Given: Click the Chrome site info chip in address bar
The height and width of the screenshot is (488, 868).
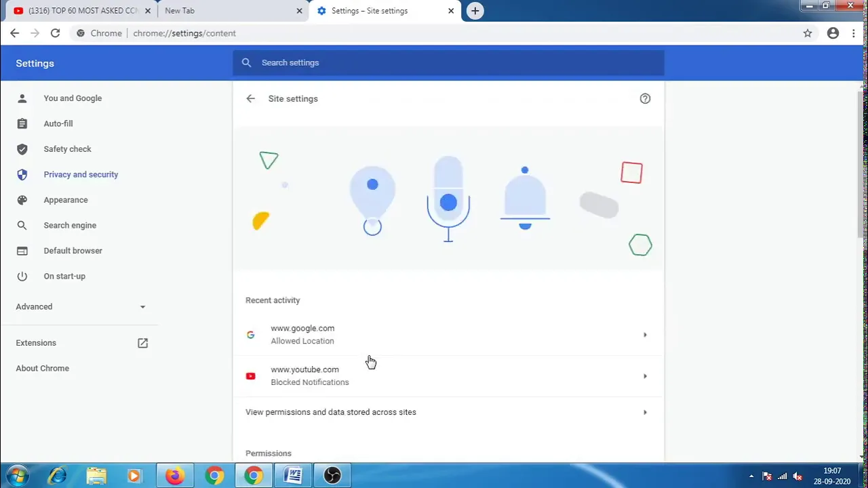Looking at the screenshot, I should 100,33.
